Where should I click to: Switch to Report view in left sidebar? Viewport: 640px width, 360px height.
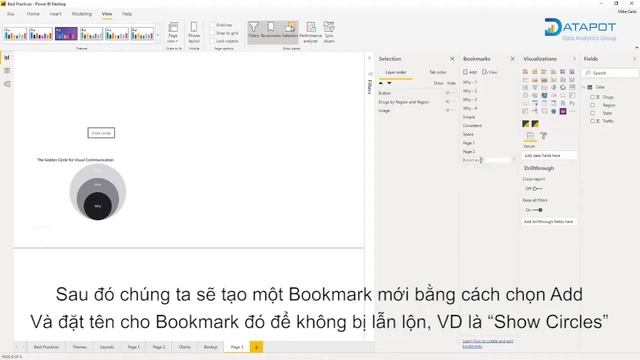point(7,58)
